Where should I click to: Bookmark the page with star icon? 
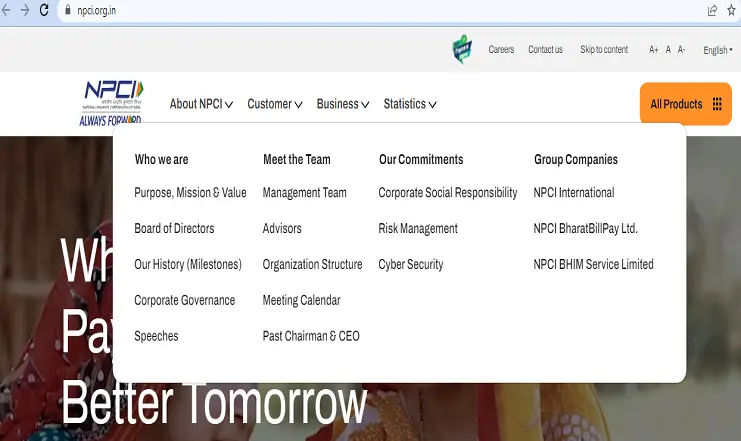(x=732, y=10)
